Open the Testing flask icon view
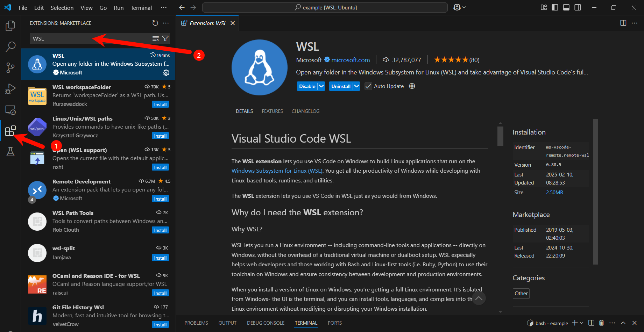644x332 pixels. click(x=10, y=152)
